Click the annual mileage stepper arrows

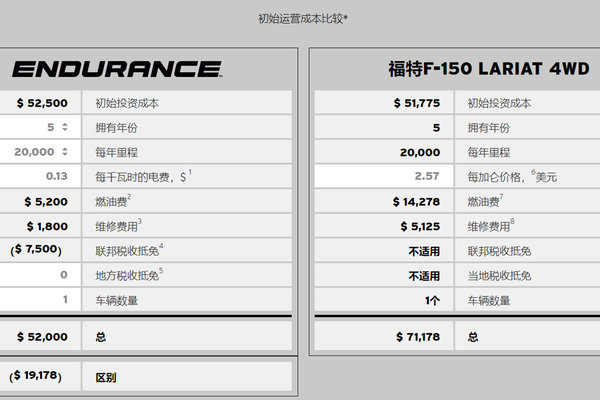click(65, 152)
